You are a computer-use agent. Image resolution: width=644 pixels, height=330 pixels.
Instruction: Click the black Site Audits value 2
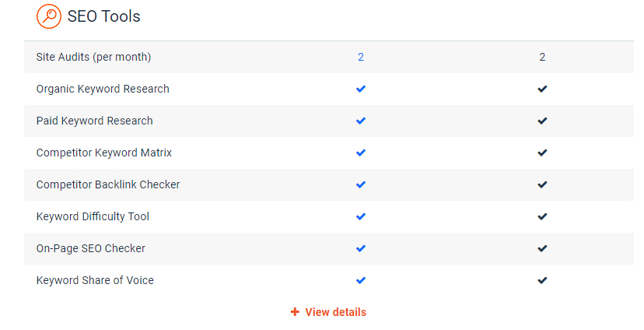[x=542, y=57]
